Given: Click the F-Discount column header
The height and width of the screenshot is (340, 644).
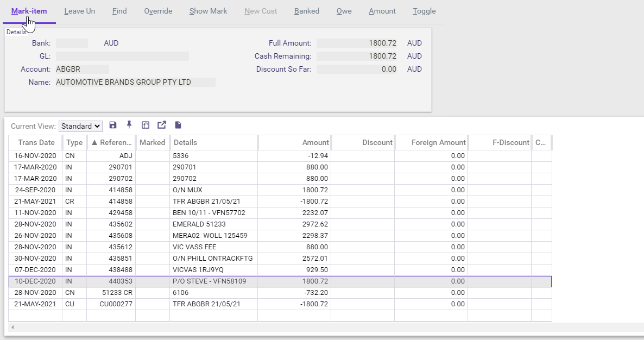Looking at the screenshot, I should (x=500, y=142).
